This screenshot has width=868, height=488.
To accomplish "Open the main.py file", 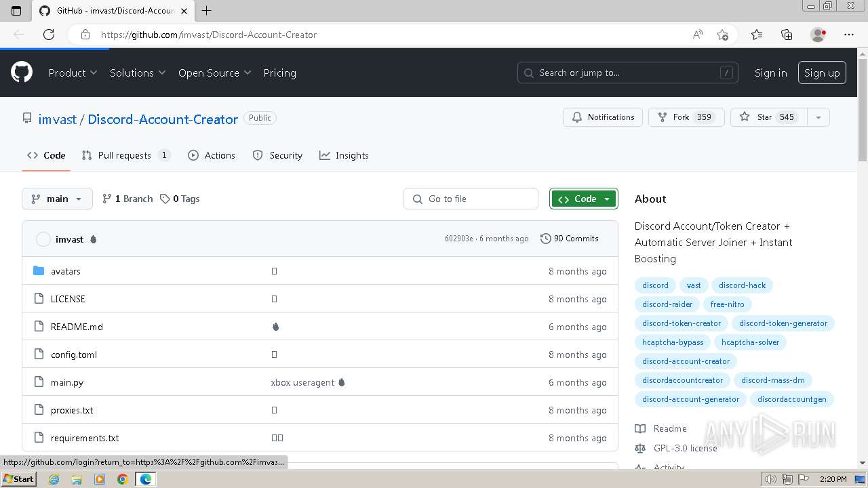I will click(x=67, y=382).
